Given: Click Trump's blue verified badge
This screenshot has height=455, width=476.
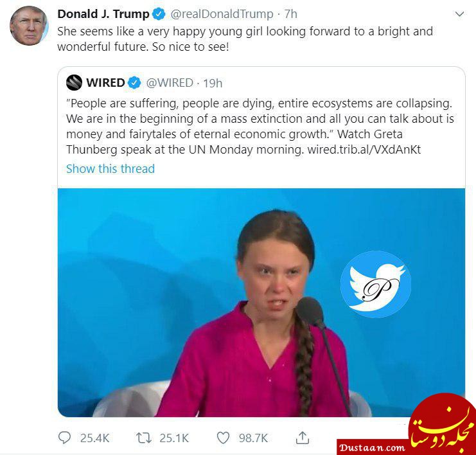Looking at the screenshot, I should pyautogui.click(x=159, y=14).
